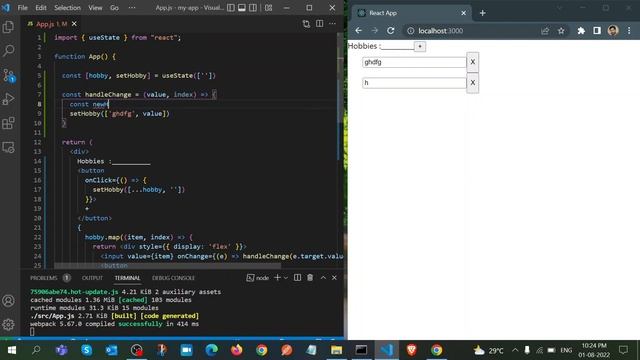Viewport: 640px width, 360px height.
Task: Bookmark this page with star icon
Action: click(x=561, y=31)
